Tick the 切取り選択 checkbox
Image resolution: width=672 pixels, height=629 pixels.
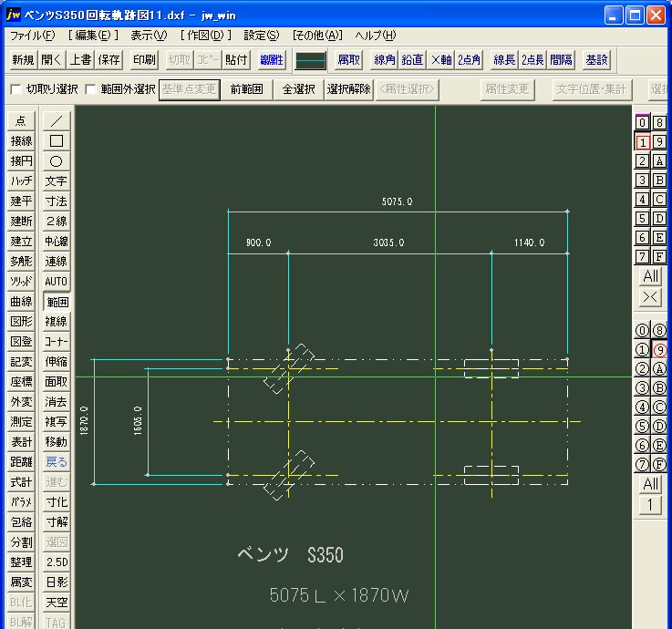point(16,89)
